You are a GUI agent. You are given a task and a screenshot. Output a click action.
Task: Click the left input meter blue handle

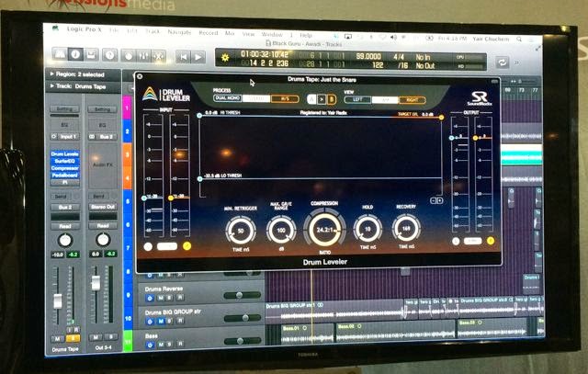click(x=144, y=198)
